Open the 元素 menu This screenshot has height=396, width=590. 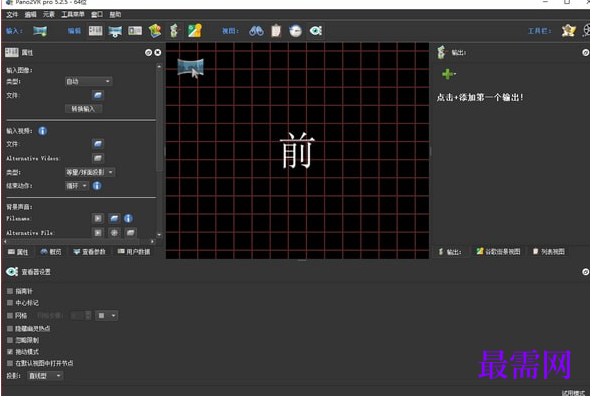coord(49,14)
